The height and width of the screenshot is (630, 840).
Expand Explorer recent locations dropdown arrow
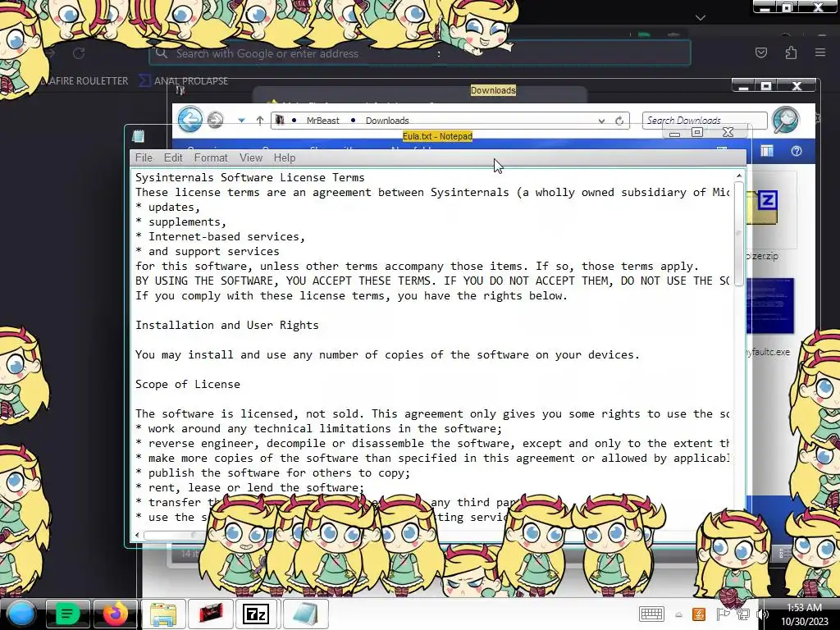(x=242, y=121)
